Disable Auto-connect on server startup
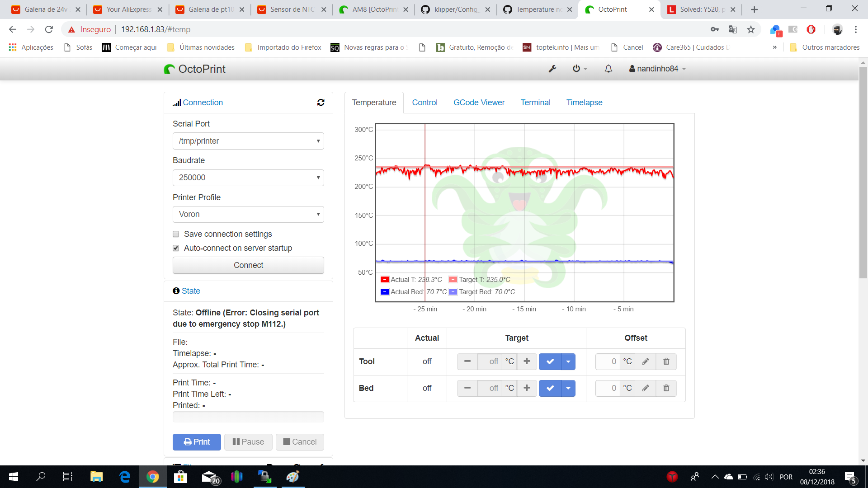Screen dimensions: 868x488 176,248
